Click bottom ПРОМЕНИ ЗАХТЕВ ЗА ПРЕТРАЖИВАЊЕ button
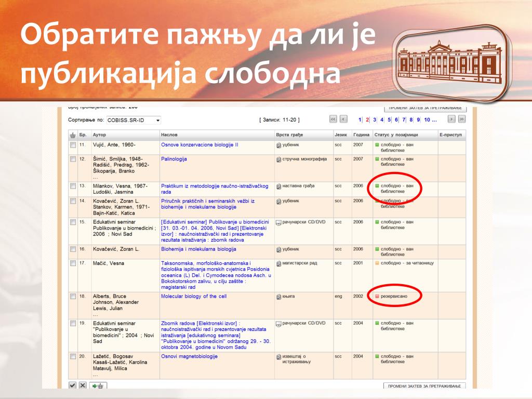532x399 pixels. pos(424,386)
